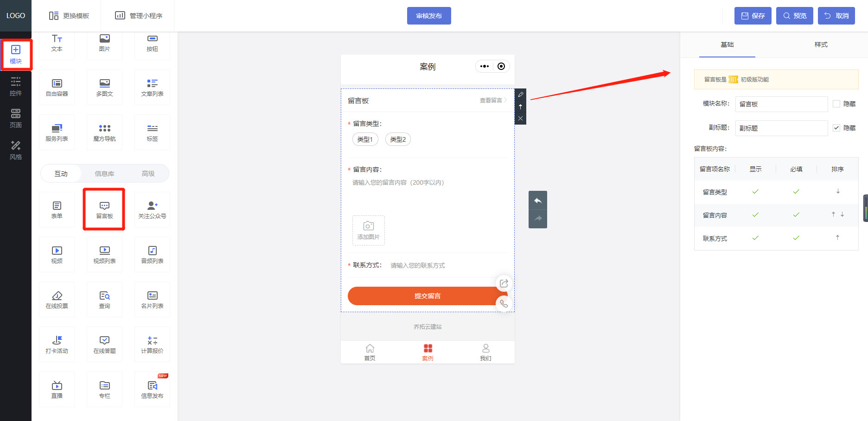Toggle 隐藏 checkbox for 副标题
The height and width of the screenshot is (421, 868).
(x=836, y=128)
